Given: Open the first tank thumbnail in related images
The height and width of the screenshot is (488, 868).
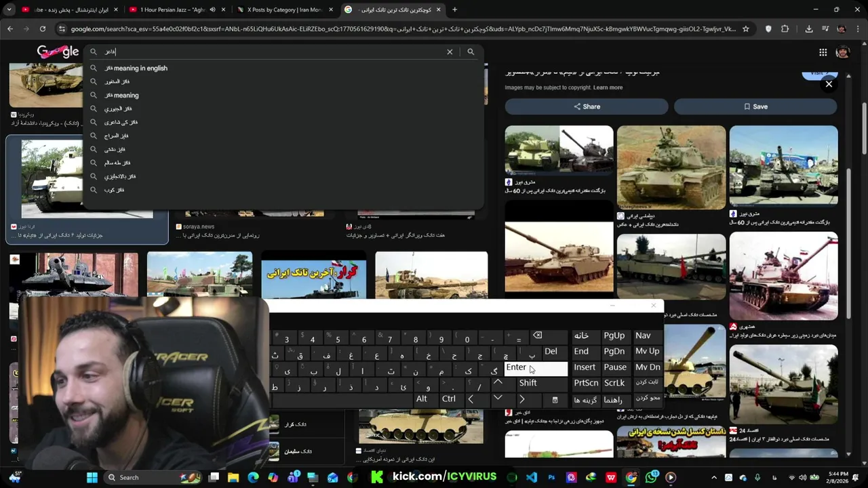Looking at the screenshot, I should [x=559, y=150].
